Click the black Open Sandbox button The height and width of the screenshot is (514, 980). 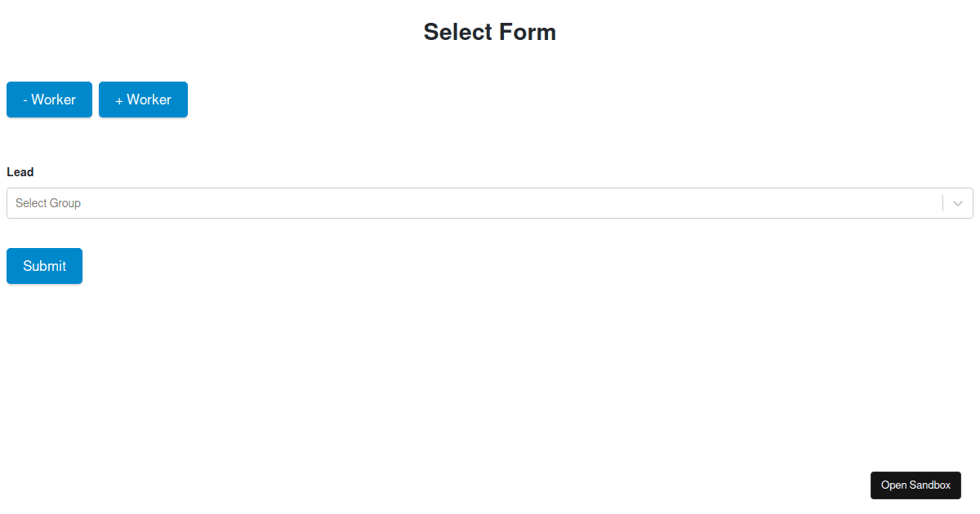coord(915,485)
